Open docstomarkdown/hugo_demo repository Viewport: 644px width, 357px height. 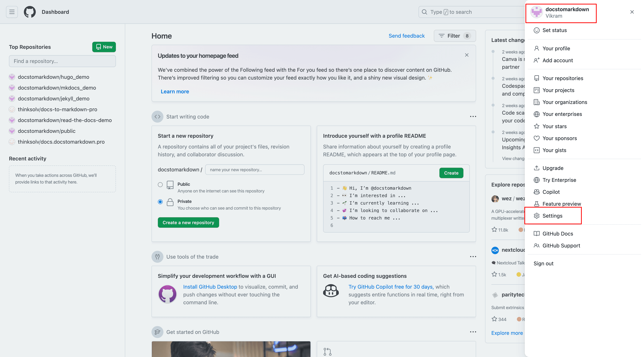point(53,77)
